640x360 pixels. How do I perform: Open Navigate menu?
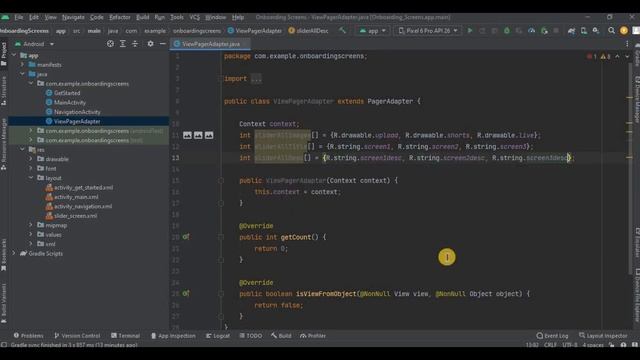(73, 17)
